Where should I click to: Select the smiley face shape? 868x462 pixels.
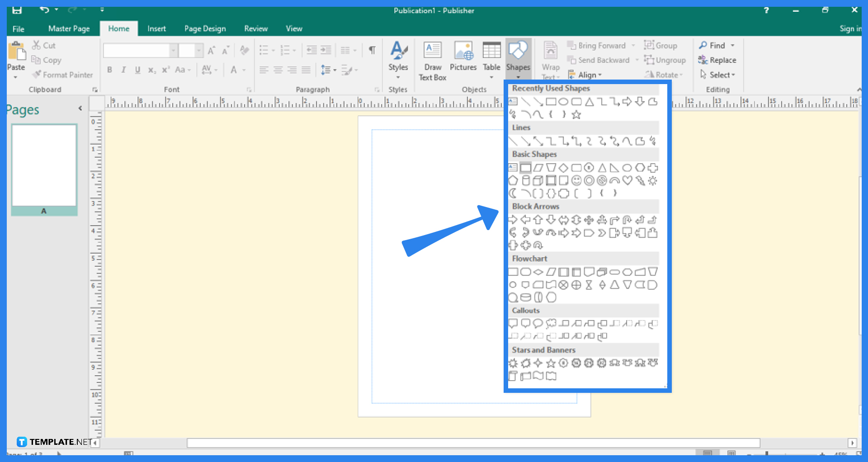click(576, 180)
